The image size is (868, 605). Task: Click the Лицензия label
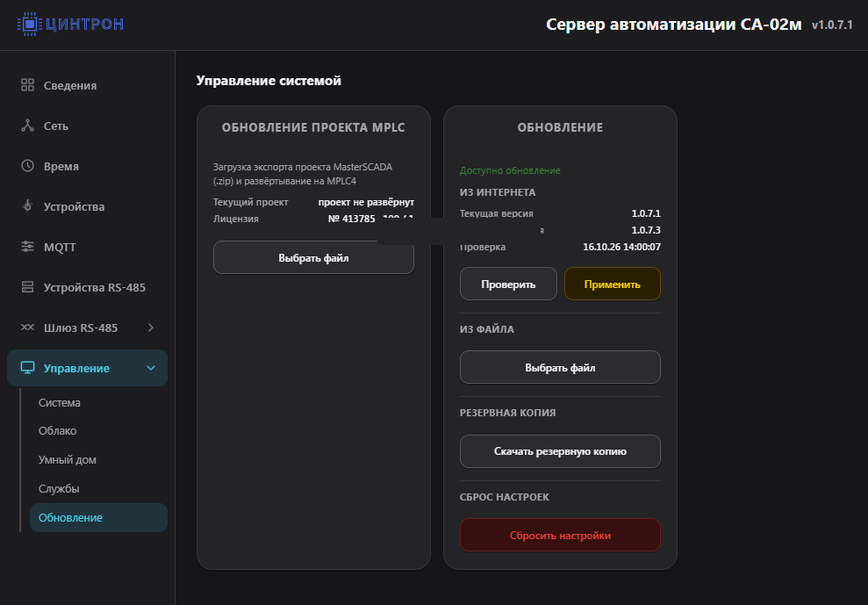[236, 219]
